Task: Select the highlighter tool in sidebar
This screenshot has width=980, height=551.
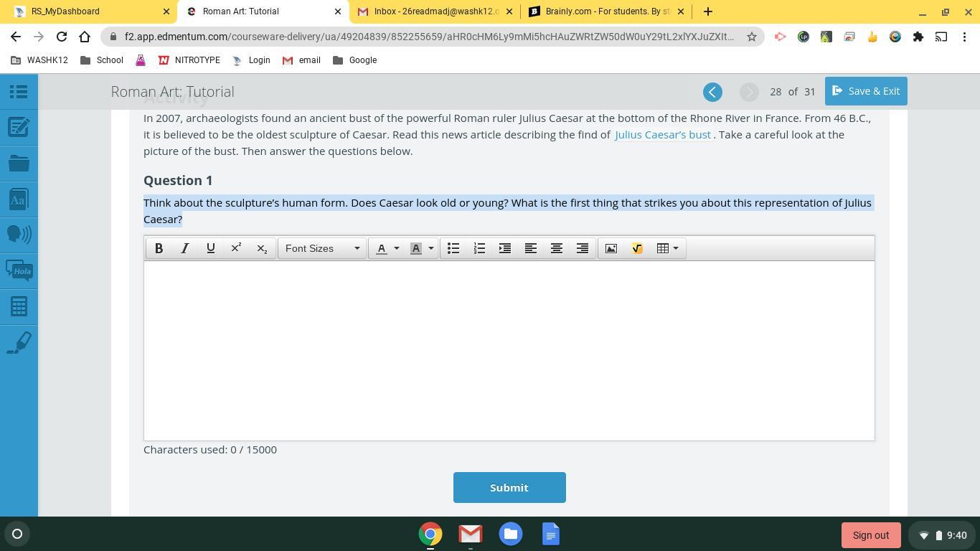Action: [x=19, y=342]
